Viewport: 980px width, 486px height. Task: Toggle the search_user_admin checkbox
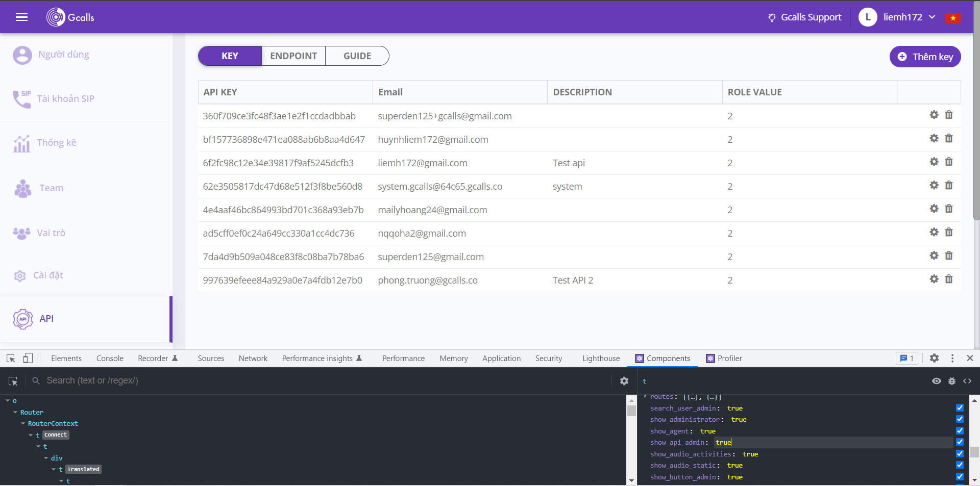960,408
